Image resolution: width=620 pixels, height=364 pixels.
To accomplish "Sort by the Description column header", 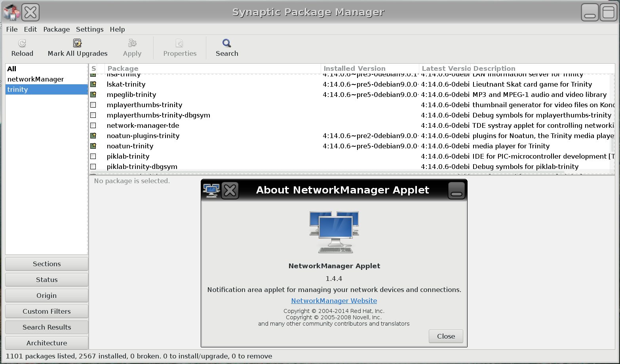I will [x=543, y=68].
